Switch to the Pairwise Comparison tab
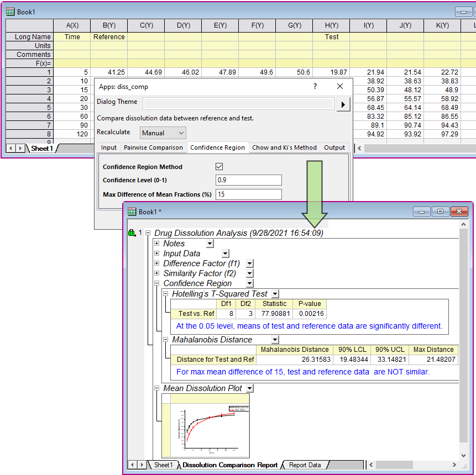Viewport: 476px width, 475px height. pyautogui.click(x=153, y=147)
